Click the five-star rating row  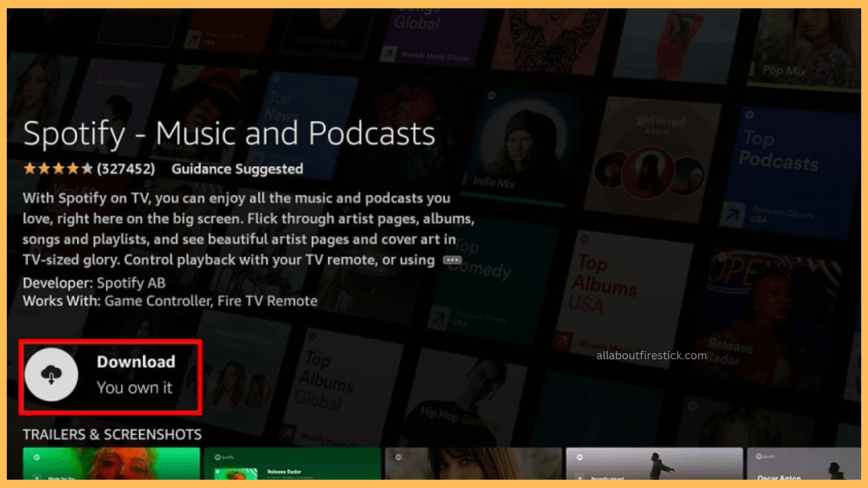[x=58, y=169]
